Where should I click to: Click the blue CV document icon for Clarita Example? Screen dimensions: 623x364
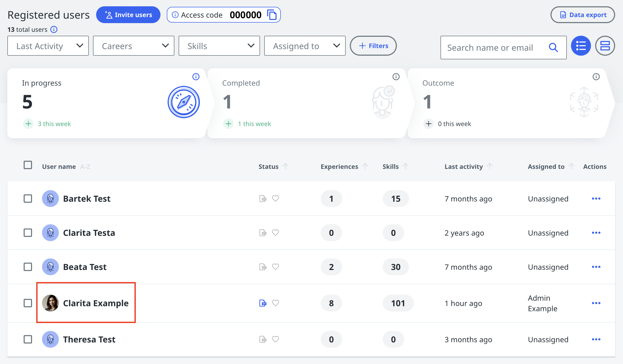263,303
